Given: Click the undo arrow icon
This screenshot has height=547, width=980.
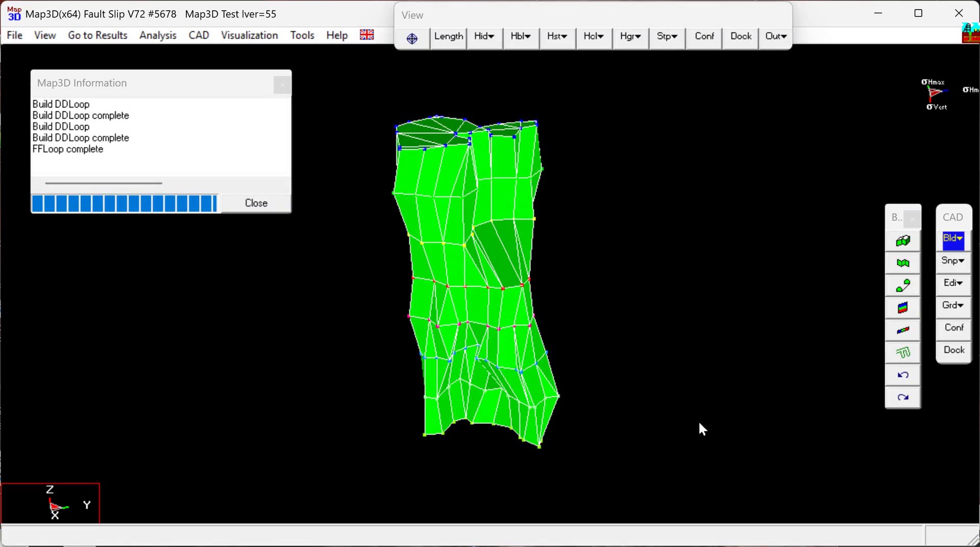Looking at the screenshot, I should coord(903,375).
